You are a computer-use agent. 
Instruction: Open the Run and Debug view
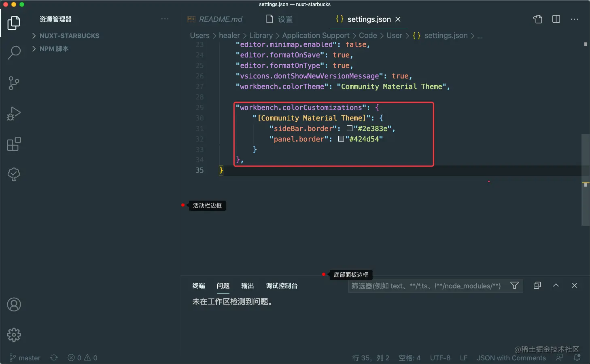(x=14, y=114)
